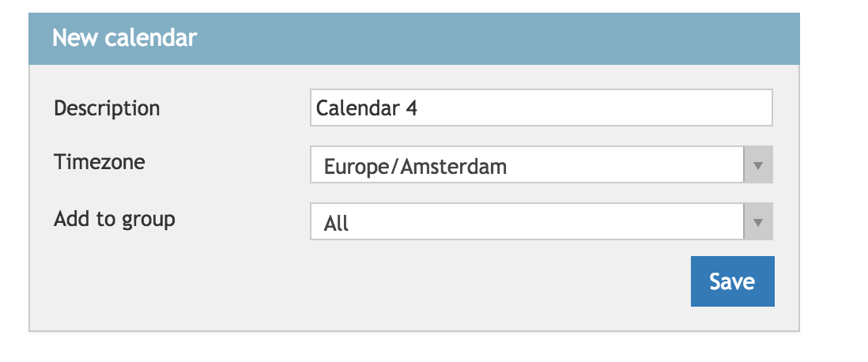Click the 'All' group selection text
Viewport: 868px width, 362px height.
[336, 224]
